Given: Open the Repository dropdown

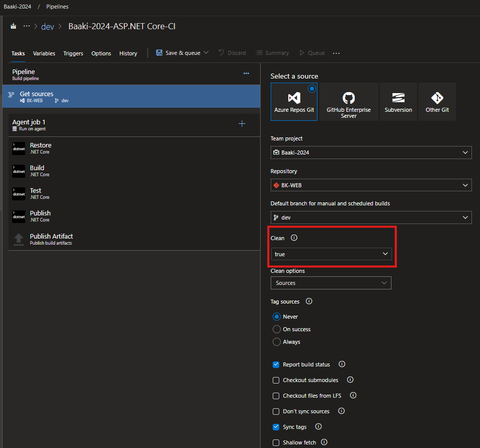Looking at the screenshot, I should coord(371,185).
